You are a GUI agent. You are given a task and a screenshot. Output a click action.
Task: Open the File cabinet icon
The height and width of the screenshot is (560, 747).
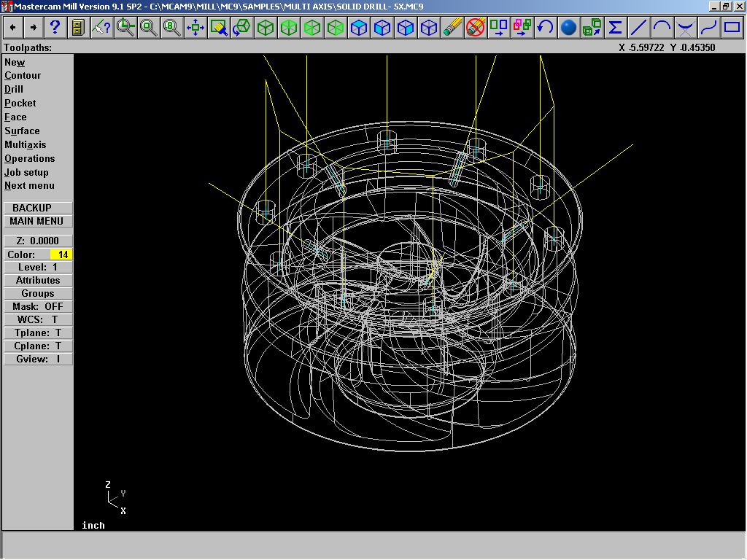[78, 27]
